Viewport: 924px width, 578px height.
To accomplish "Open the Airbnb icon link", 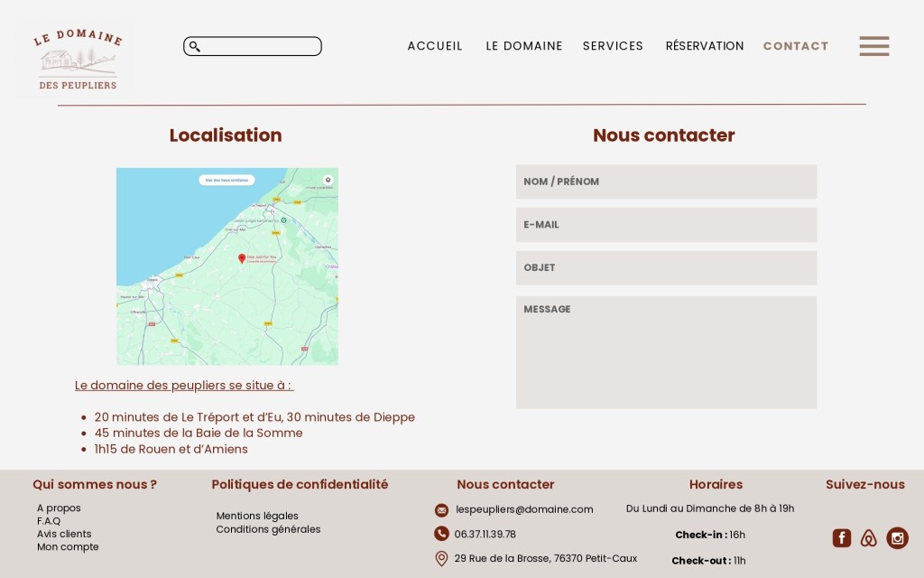I will pos(868,538).
